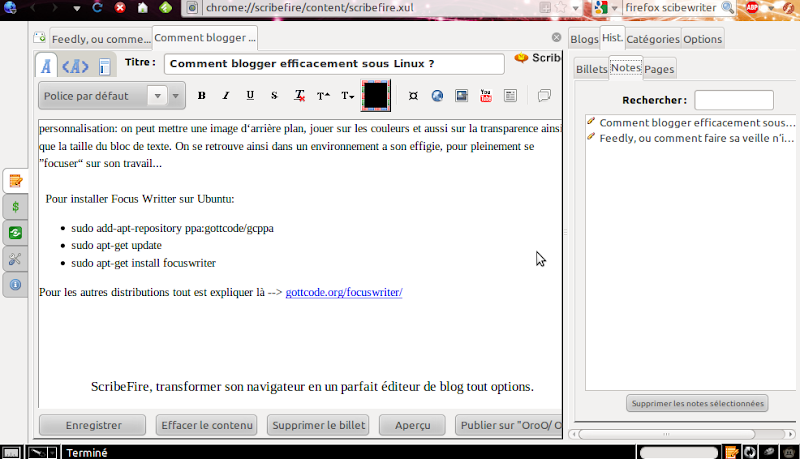
Task: Switch to HTML source code view
Action: pos(75,66)
